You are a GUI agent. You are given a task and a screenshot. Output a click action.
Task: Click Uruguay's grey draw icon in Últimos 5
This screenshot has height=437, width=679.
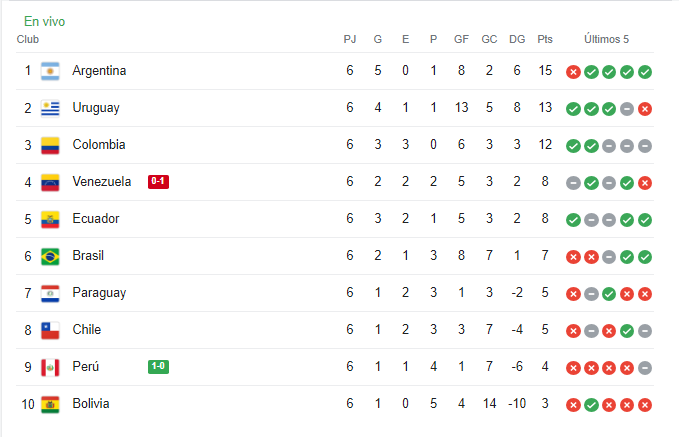pyautogui.click(x=627, y=109)
